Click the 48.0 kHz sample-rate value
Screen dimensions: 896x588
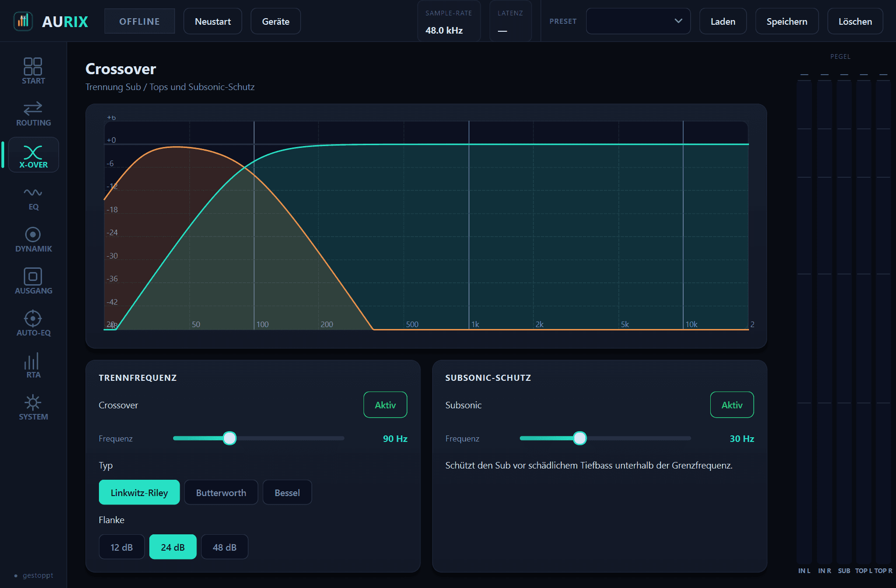point(444,30)
